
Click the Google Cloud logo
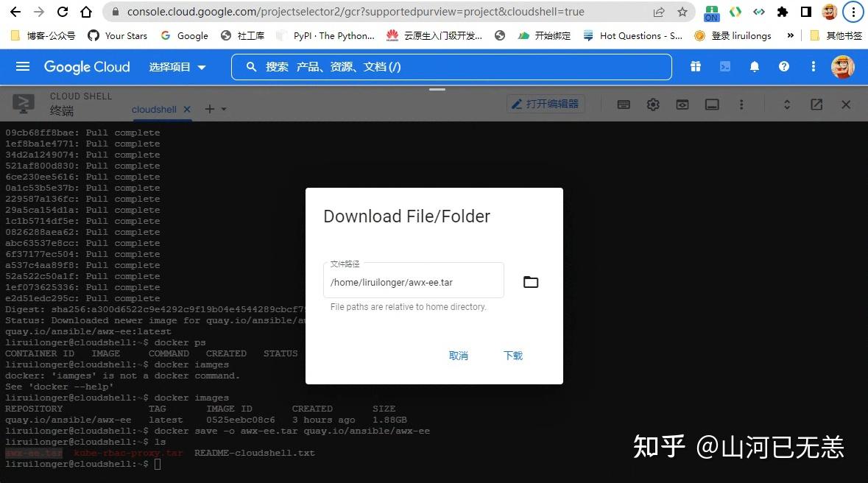pos(87,67)
